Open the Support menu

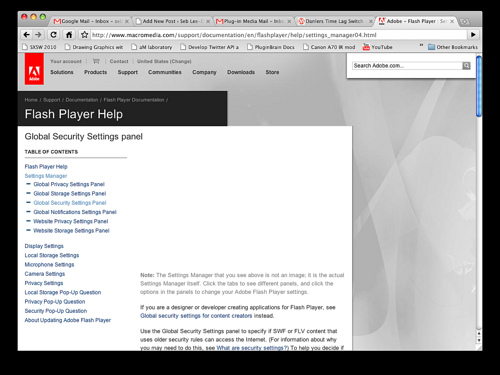click(128, 72)
